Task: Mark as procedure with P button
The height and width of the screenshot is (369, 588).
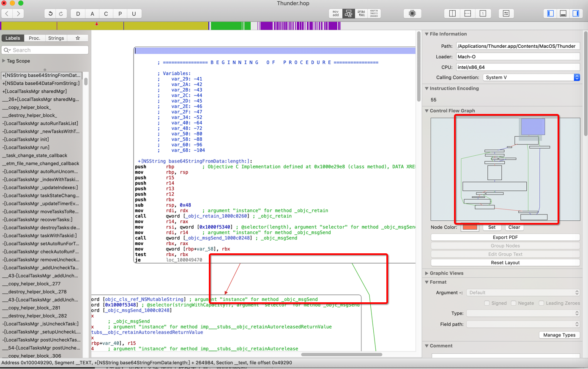Action: [x=120, y=14]
